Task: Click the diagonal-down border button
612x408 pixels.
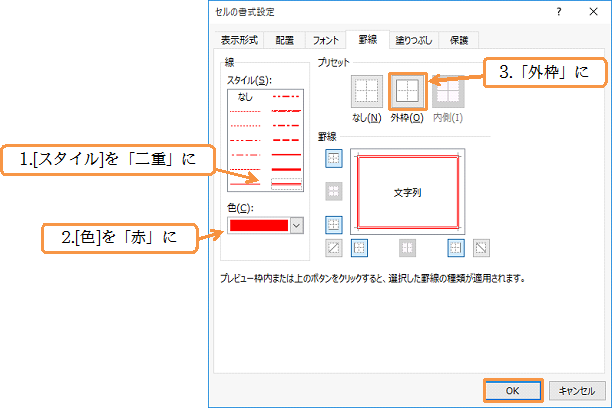Action: click(481, 247)
